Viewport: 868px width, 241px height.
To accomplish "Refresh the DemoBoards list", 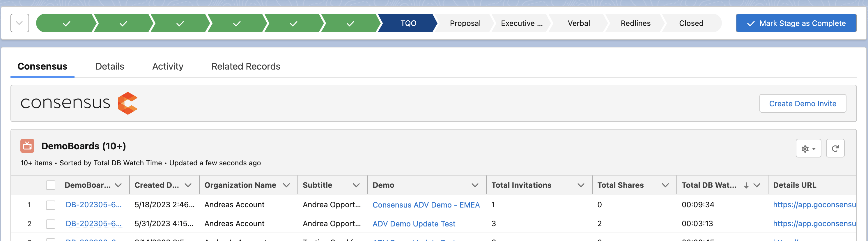I will tap(835, 148).
